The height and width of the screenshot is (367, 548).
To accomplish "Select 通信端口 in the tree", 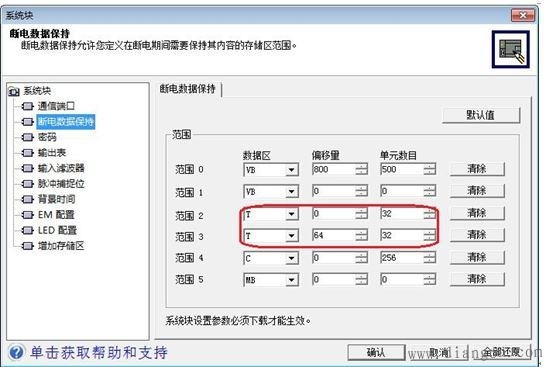I will (56, 106).
